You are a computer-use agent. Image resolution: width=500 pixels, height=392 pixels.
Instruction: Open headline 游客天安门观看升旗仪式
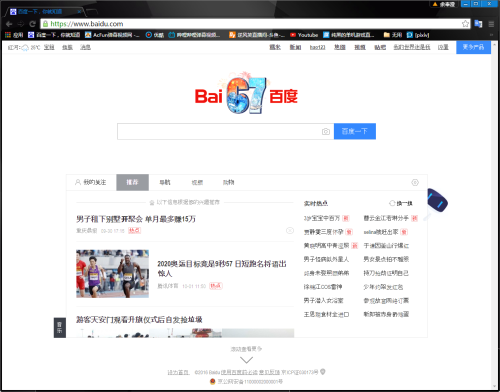139,320
